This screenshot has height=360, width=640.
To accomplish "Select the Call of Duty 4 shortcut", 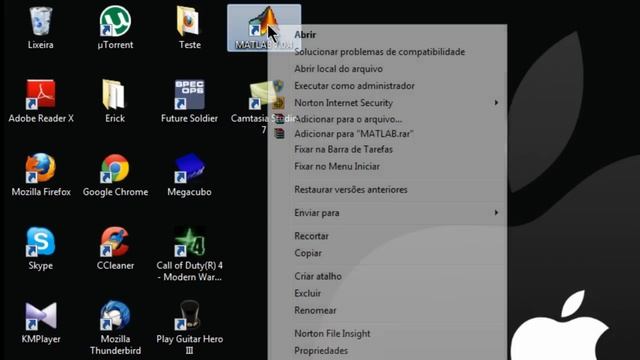I will (189, 254).
